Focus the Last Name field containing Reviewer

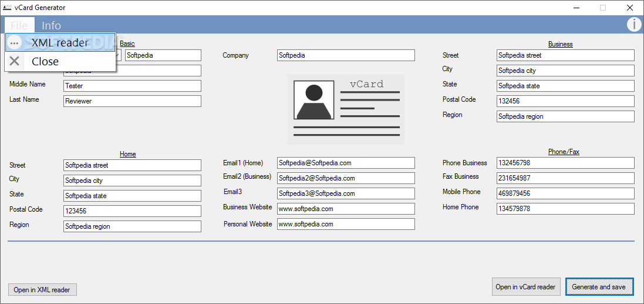pyautogui.click(x=132, y=101)
